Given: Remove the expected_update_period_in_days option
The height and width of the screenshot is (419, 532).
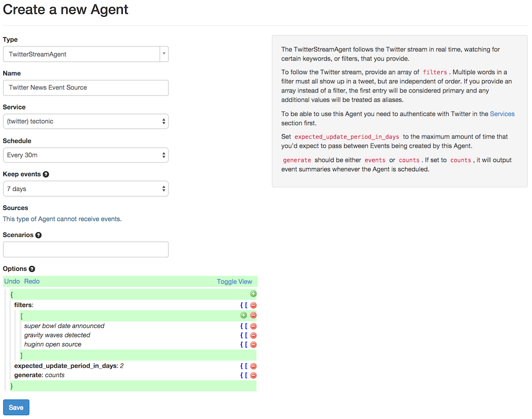Looking at the screenshot, I should 253,366.
